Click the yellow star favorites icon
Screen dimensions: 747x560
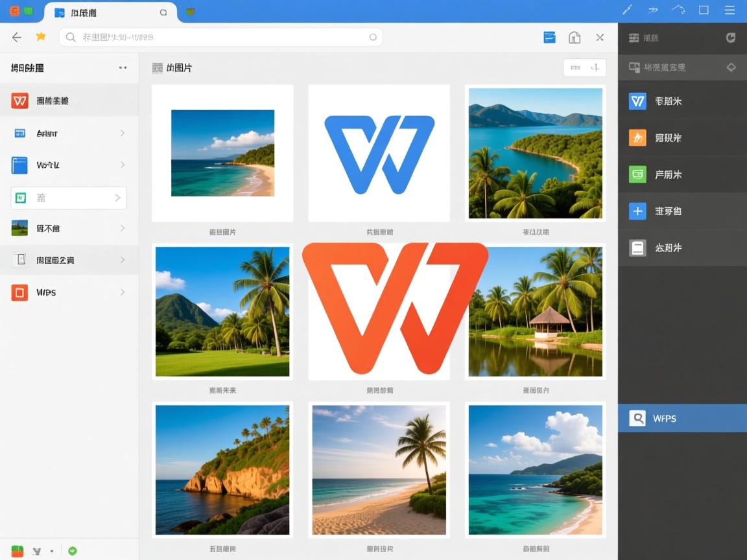[41, 37]
